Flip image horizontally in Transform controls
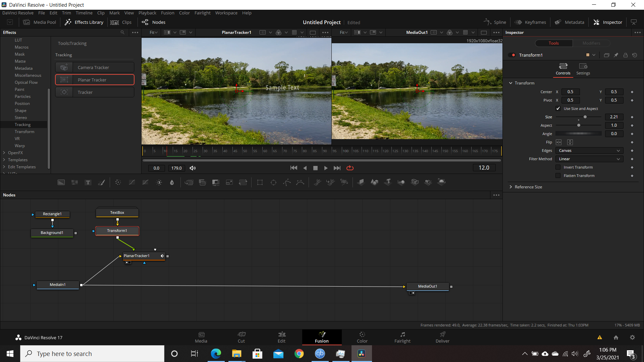 [559, 142]
